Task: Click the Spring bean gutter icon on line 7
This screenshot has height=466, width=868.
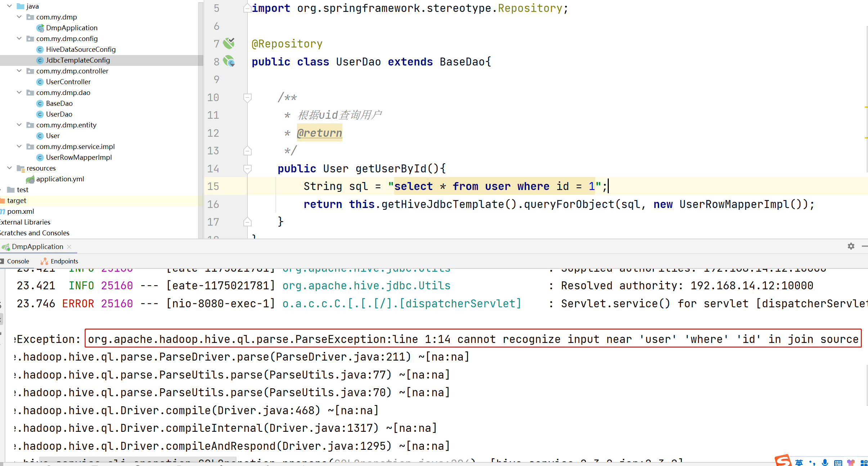Action: click(229, 44)
